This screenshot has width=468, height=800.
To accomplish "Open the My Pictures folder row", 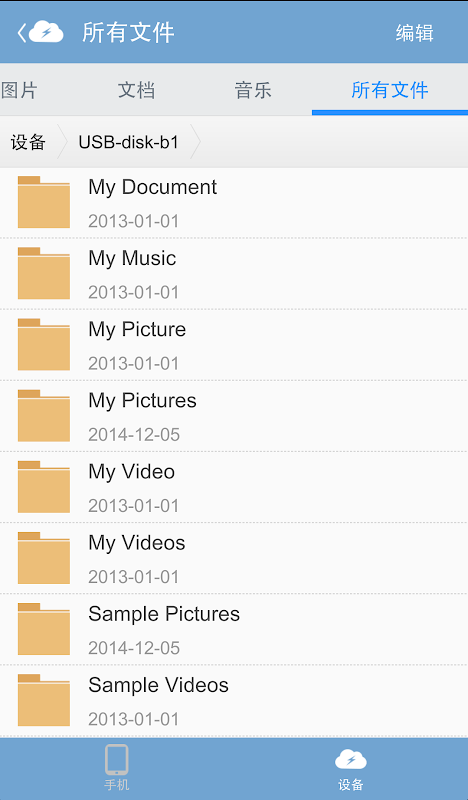I will (x=234, y=416).
